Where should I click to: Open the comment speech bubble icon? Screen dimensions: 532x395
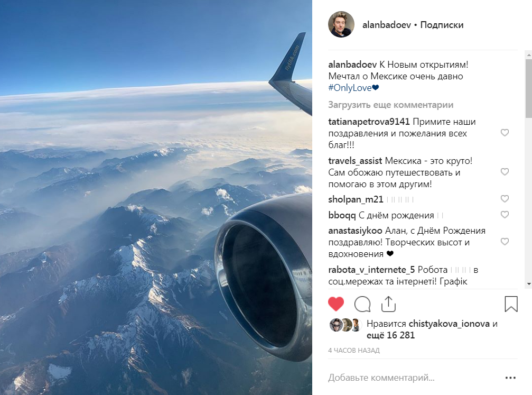[362, 304]
